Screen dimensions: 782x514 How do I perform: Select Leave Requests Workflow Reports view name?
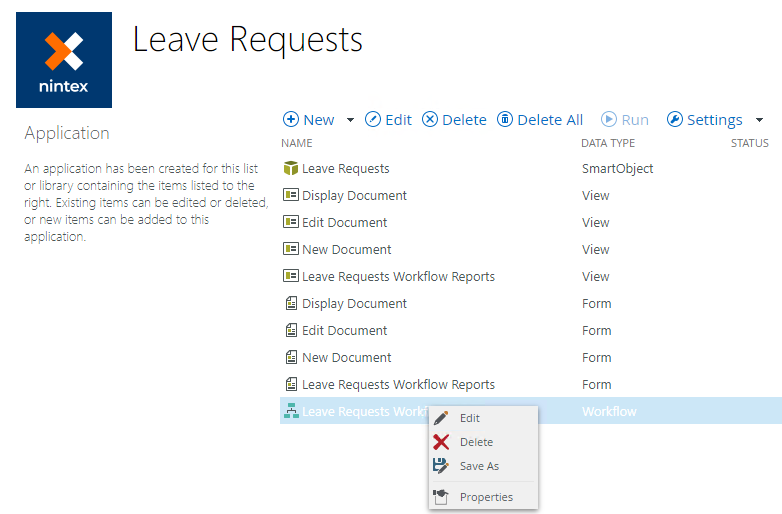(398, 276)
